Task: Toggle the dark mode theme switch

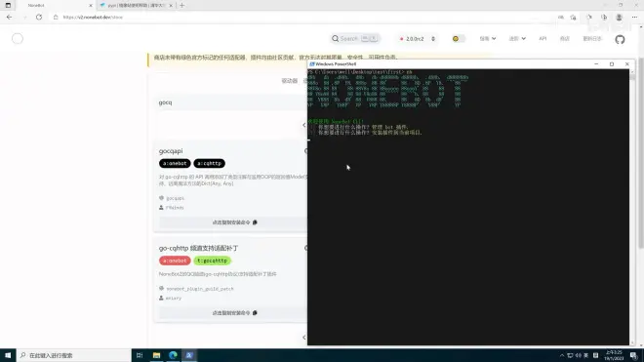Action: pyautogui.click(x=459, y=39)
